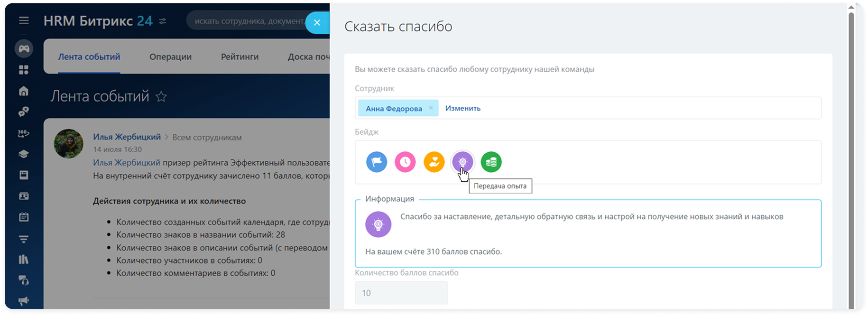Click the megaphone announcements sidebar icon
868x316 pixels.
(x=24, y=301)
